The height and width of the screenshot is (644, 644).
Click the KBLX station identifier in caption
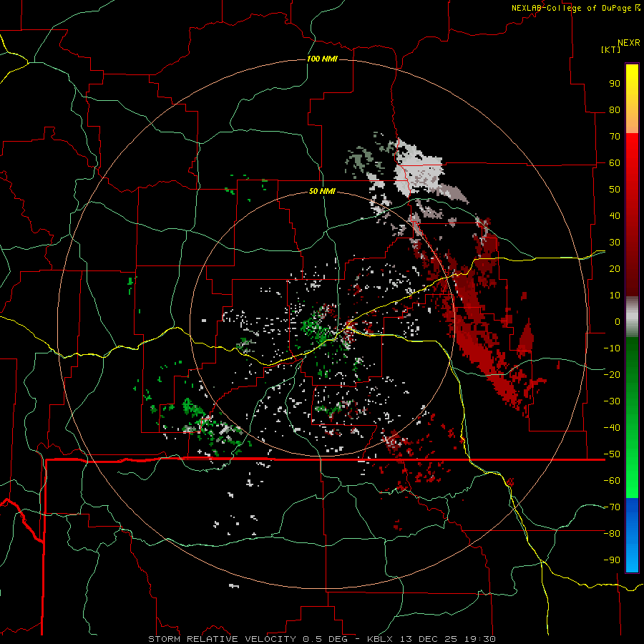pyautogui.click(x=380, y=639)
